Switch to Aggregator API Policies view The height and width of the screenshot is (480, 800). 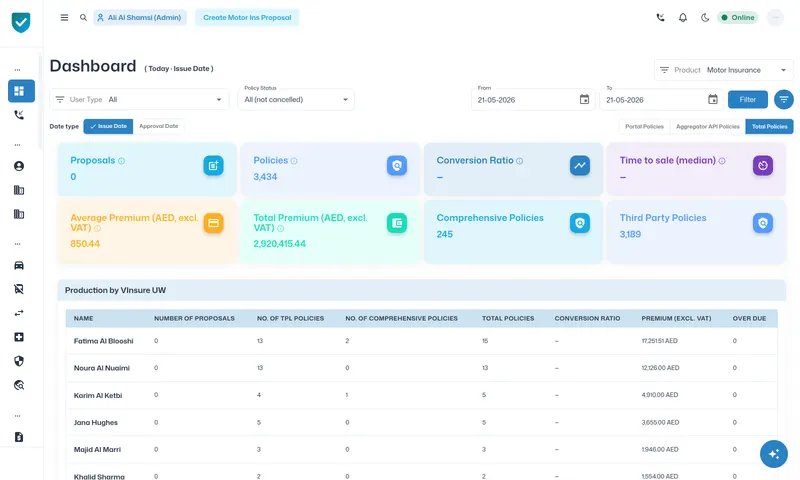[x=708, y=127]
